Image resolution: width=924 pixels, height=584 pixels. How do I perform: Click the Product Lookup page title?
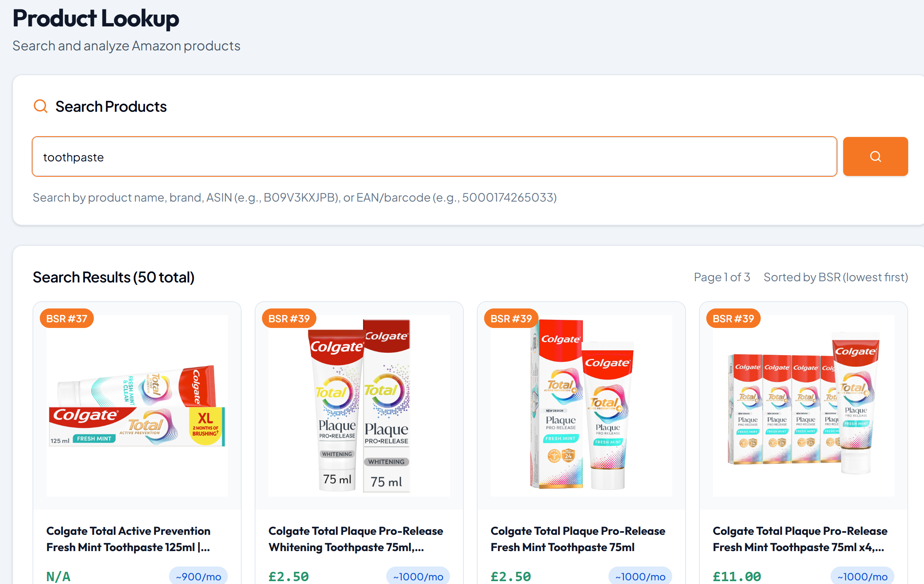[x=96, y=19]
